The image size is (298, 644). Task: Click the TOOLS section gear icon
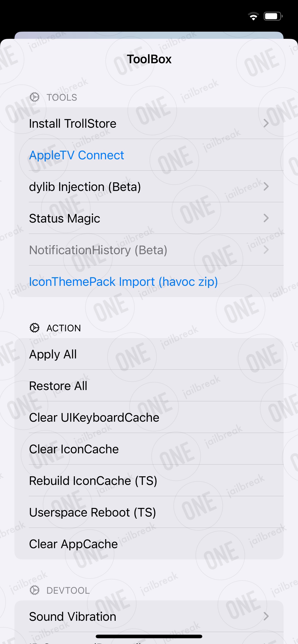[35, 97]
